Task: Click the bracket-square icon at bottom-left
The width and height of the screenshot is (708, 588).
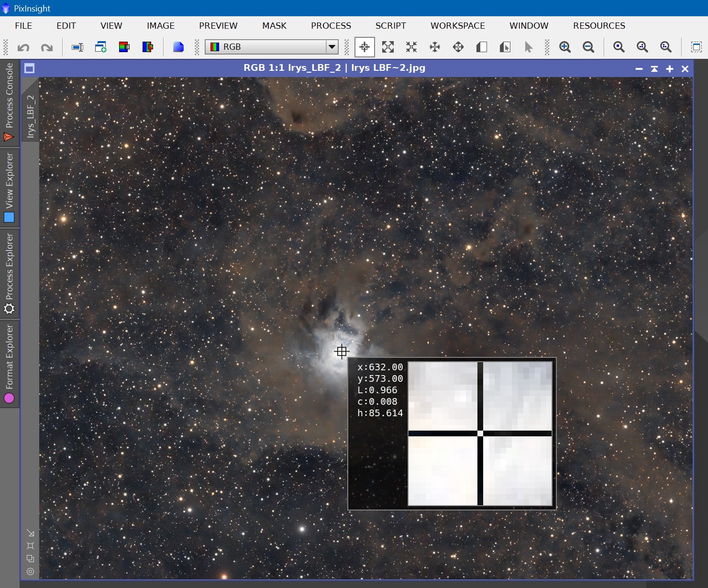Action: (x=31, y=546)
